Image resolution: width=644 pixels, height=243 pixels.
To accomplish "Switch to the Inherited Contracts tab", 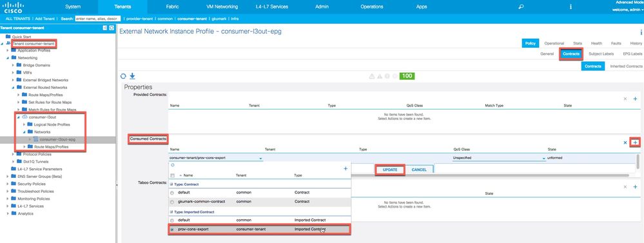I will tap(627, 66).
